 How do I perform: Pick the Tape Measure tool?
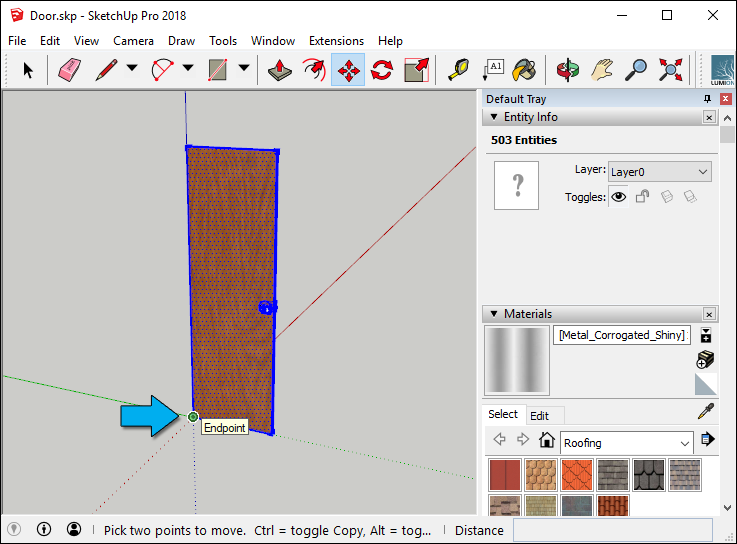(x=458, y=70)
